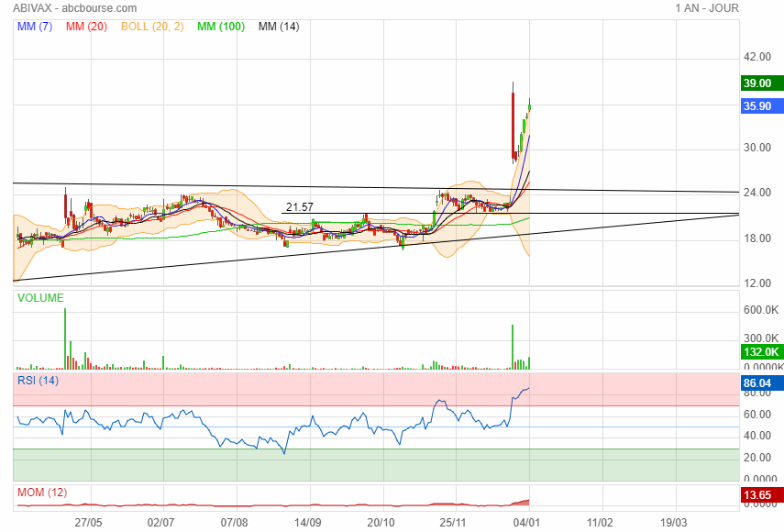Click the 132.0K volume value tag
This screenshot has height=532, width=784.
click(762, 351)
